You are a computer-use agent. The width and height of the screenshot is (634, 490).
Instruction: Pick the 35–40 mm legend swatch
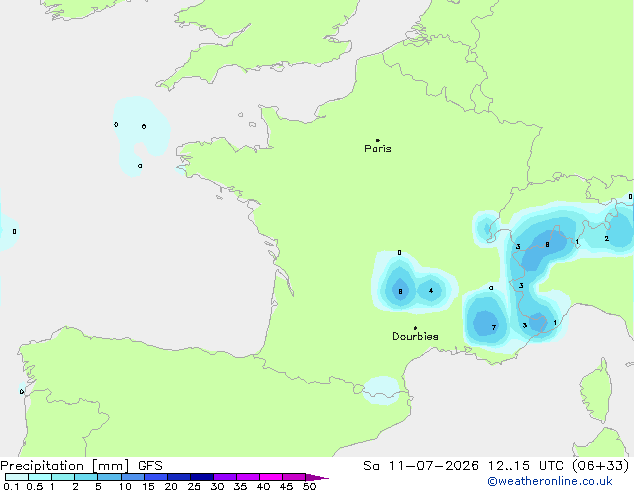tap(247, 477)
